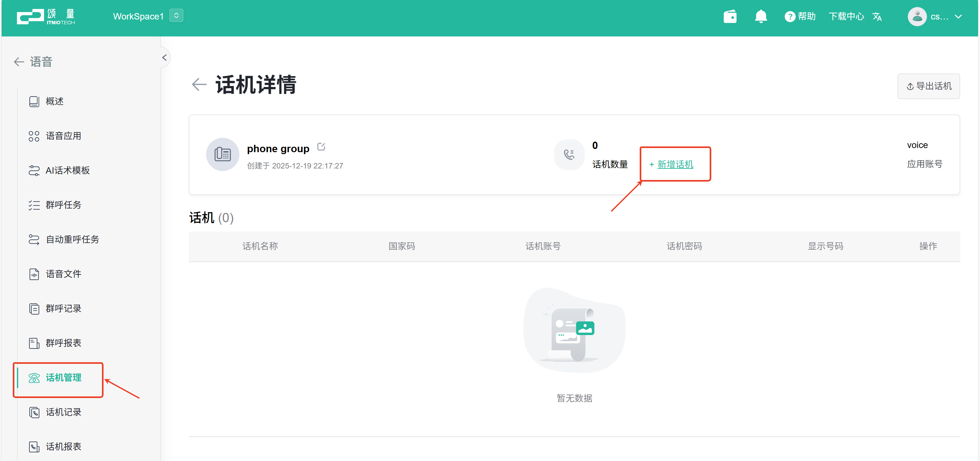Click the 话机记录 phone log icon
The width and height of the screenshot is (980, 461).
(x=34, y=412)
